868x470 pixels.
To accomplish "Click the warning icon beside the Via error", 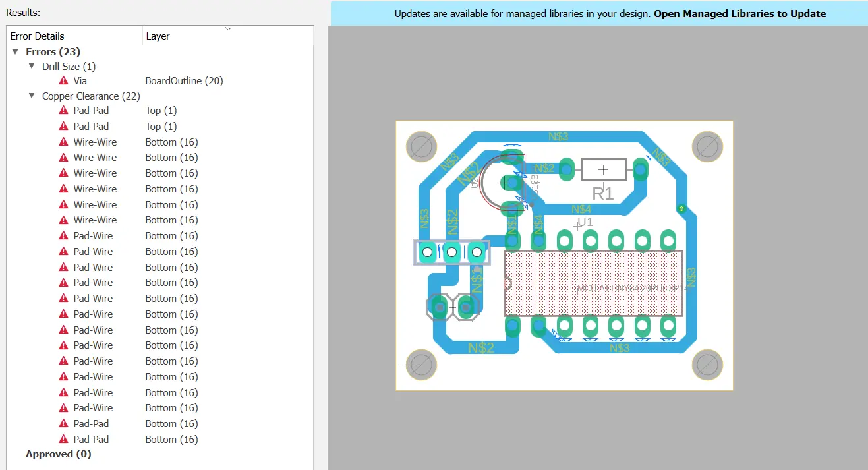I will [63, 81].
